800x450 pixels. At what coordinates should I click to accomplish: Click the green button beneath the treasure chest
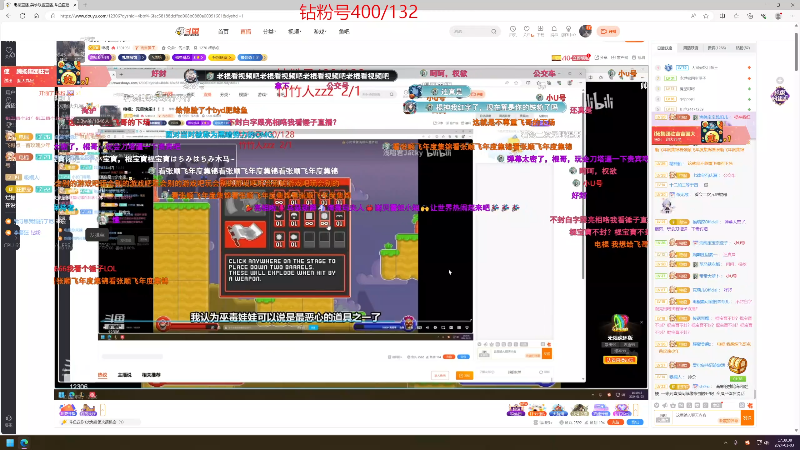738,379
